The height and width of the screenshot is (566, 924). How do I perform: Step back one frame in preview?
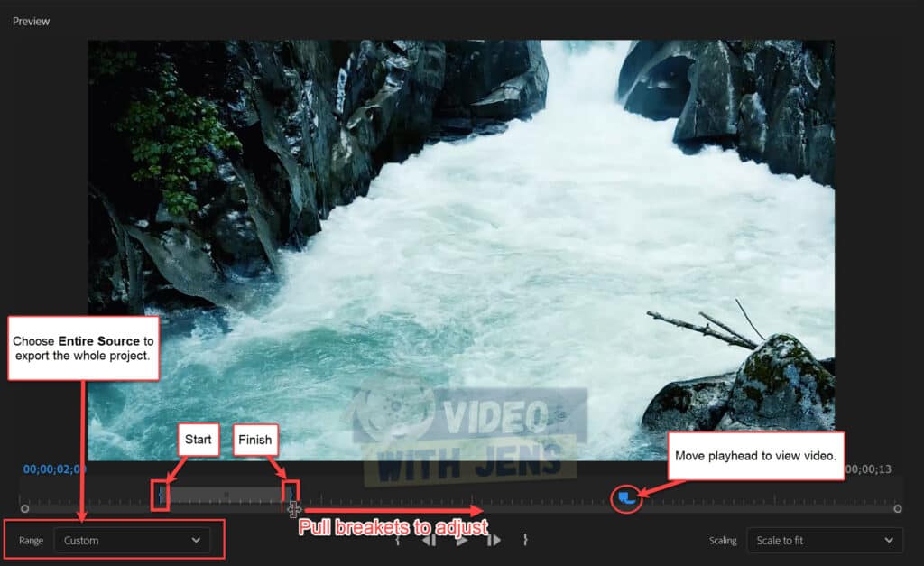[x=430, y=540]
